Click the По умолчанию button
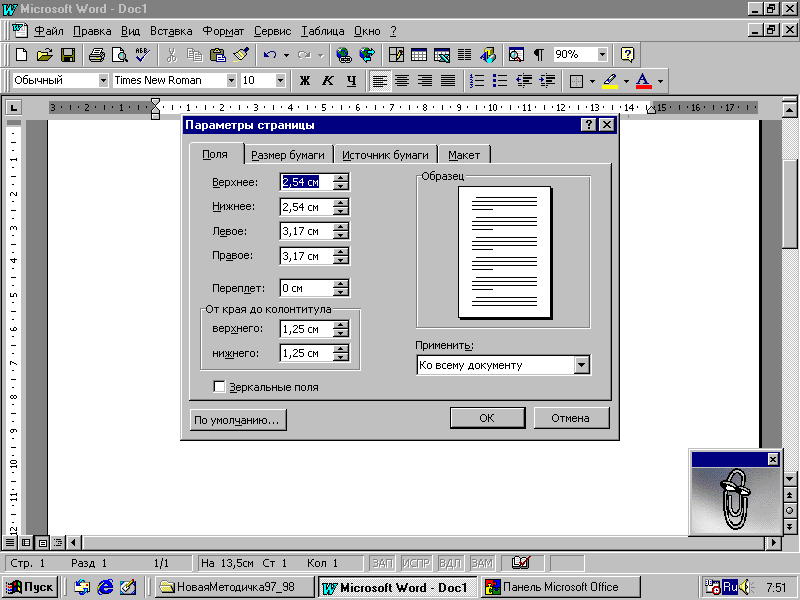This screenshot has height=600, width=800. click(237, 420)
